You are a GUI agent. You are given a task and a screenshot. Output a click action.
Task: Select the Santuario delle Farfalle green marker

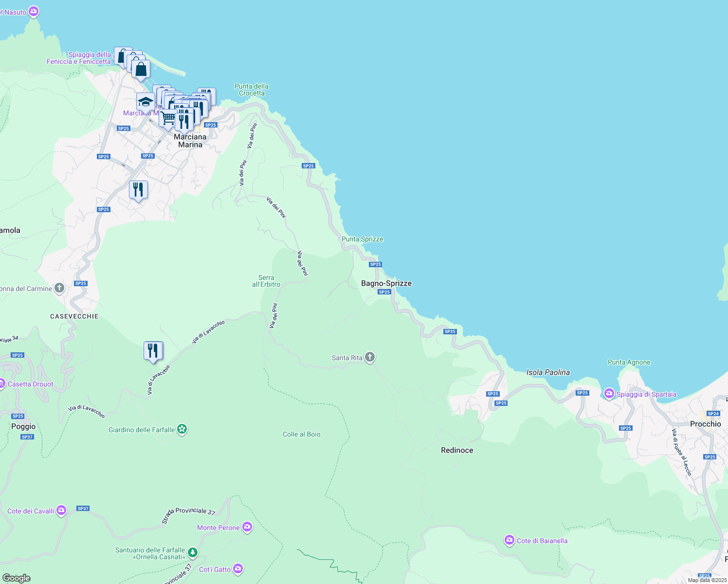point(193,552)
